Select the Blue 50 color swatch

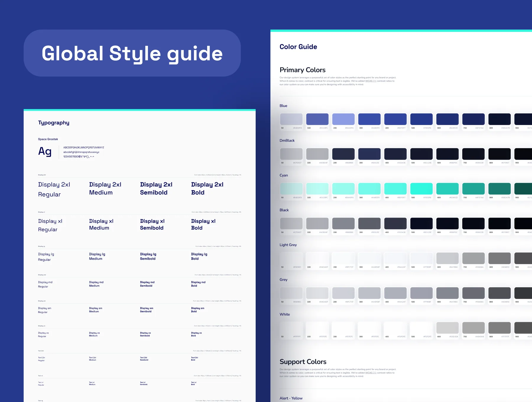click(291, 119)
